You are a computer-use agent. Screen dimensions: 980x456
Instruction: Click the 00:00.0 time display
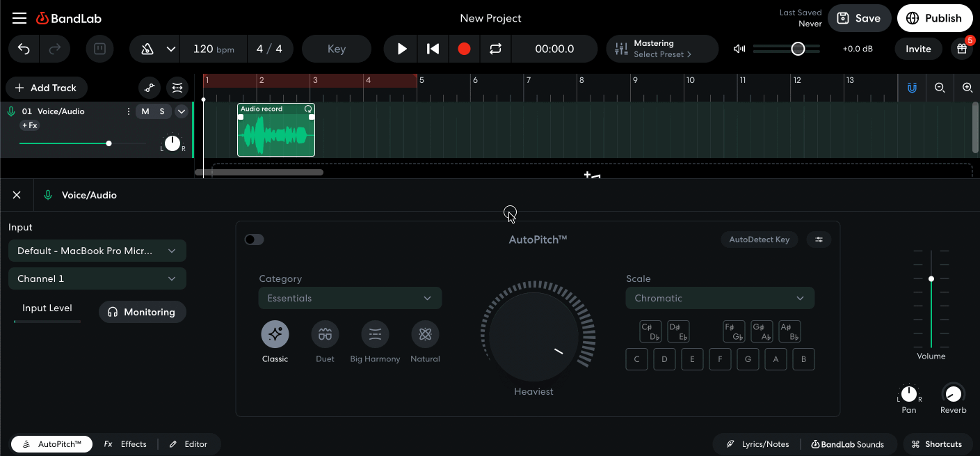coord(554,49)
